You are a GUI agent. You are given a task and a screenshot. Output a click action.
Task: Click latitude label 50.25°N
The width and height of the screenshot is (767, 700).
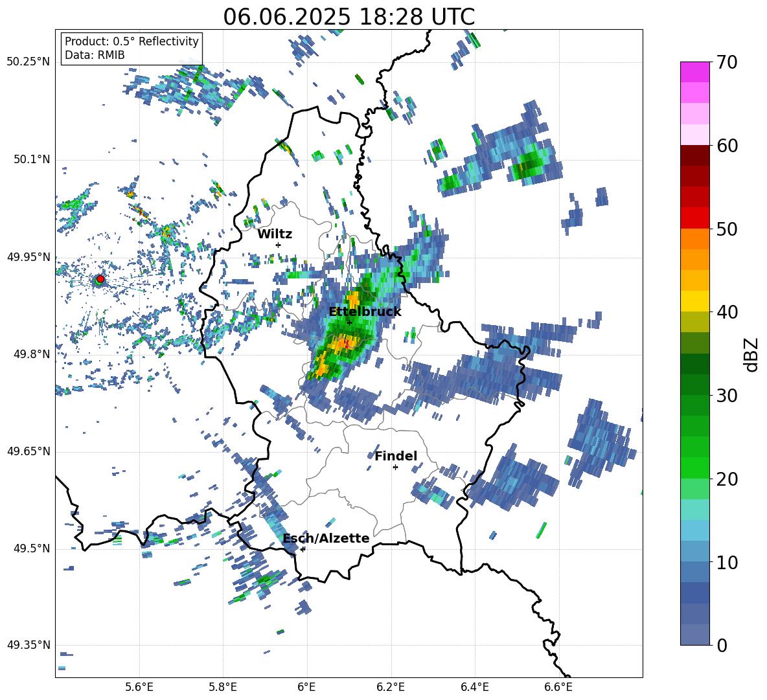(x=29, y=62)
